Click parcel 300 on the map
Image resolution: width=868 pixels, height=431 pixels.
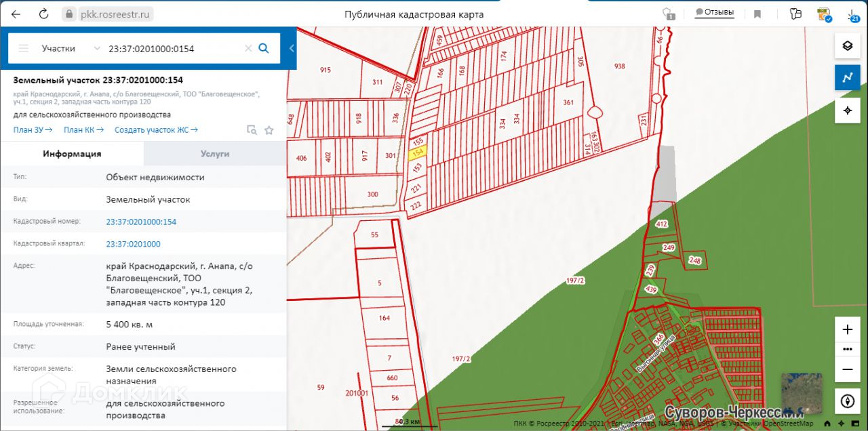[x=372, y=194]
